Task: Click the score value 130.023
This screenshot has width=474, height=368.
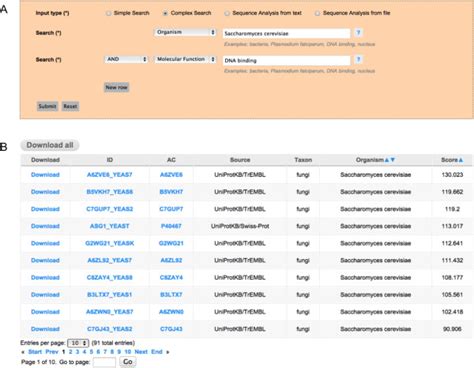Action: coord(452,175)
